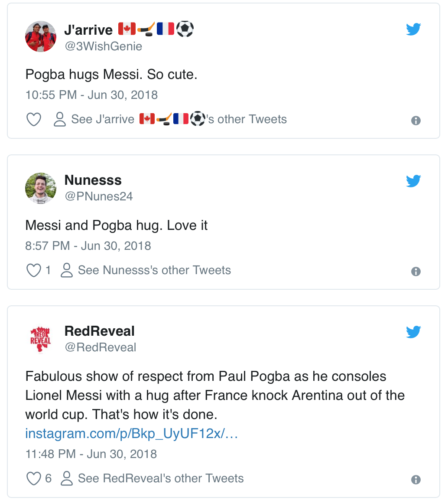The image size is (448, 504).
Task: Like the tweet by J'arrive
Action: tap(33, 119)
